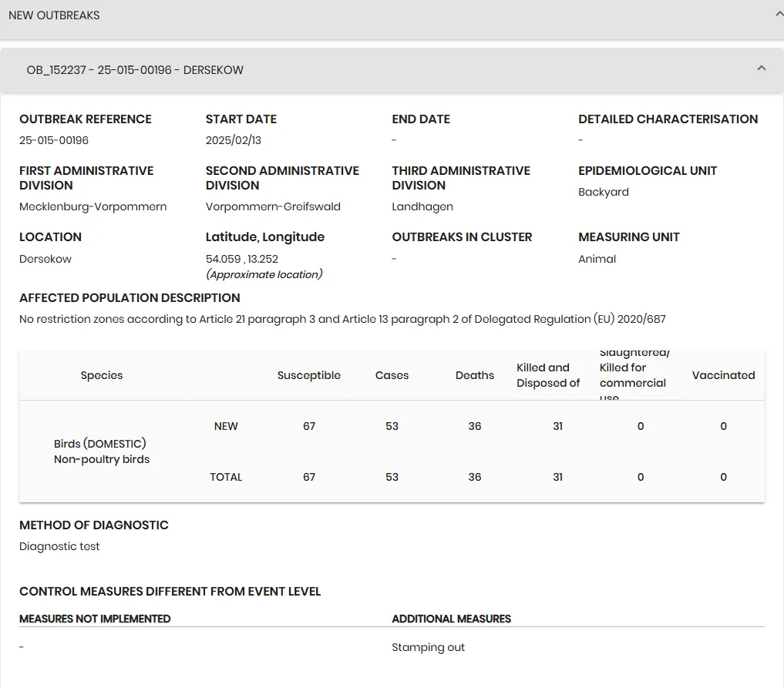Viewport: 784px width, 688px height.
Task: Select the start date 2025/02/13
Action: pyautogui.click(x=234, y=140)
